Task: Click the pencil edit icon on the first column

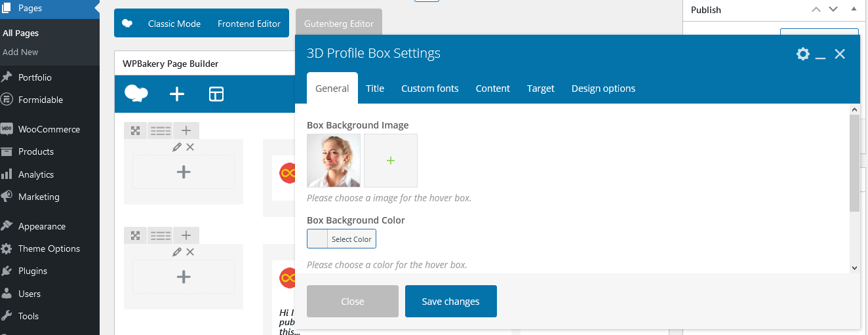Action: coord(177,148)
